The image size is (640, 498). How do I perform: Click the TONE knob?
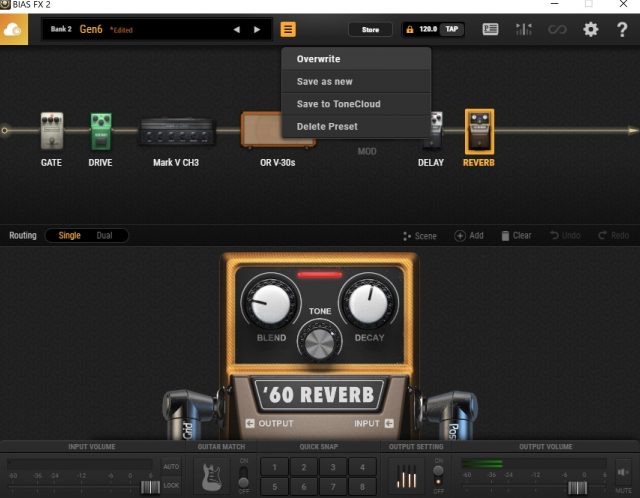click(x=320, y=342)
